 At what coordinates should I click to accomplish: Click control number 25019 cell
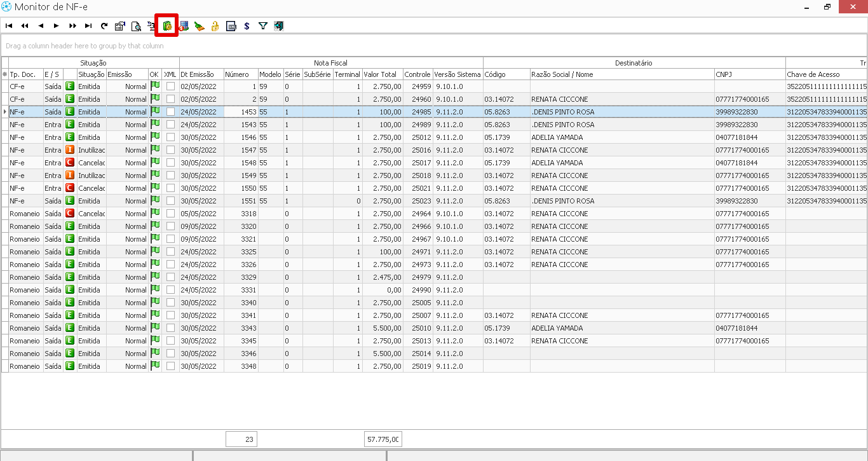click(x=418, y=366)
